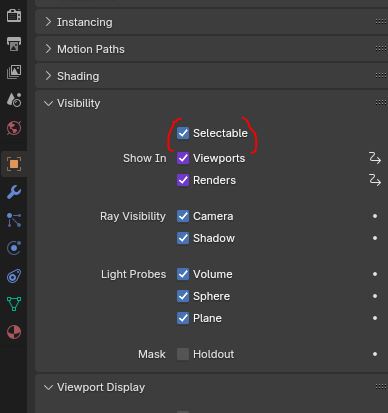Open the Output properties tab
Screen dimensions: 388x413
(x=14, y=44)
